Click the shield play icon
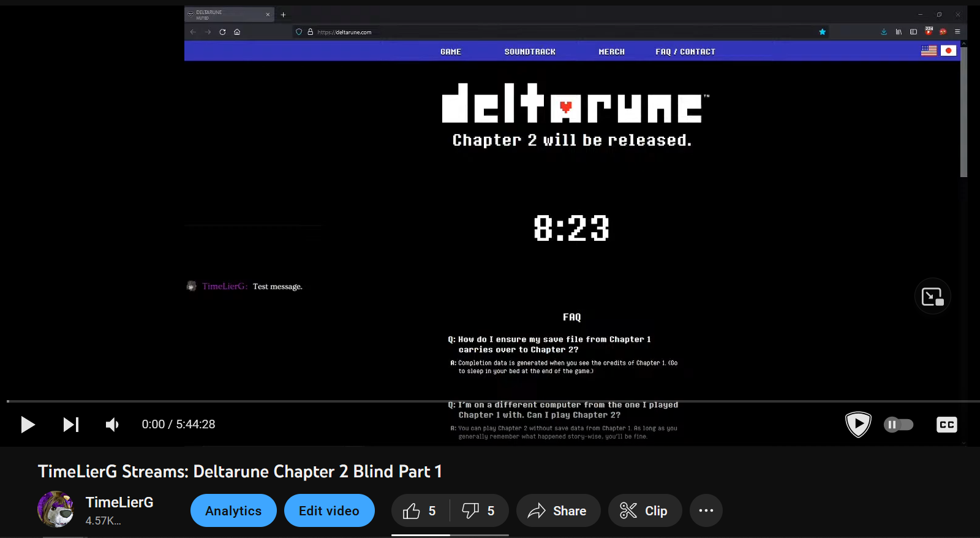980x538 pixels. click(x=858, y=424)
